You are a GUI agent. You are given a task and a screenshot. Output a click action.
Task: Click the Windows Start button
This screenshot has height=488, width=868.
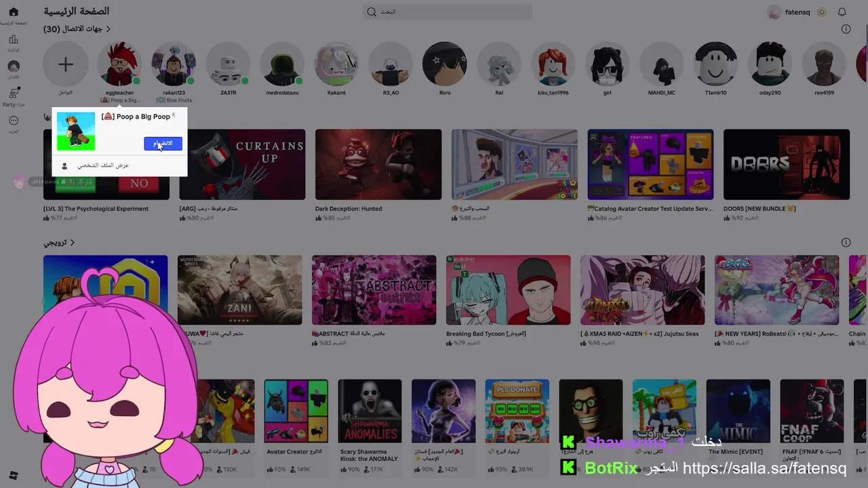(x=13, y=475)
